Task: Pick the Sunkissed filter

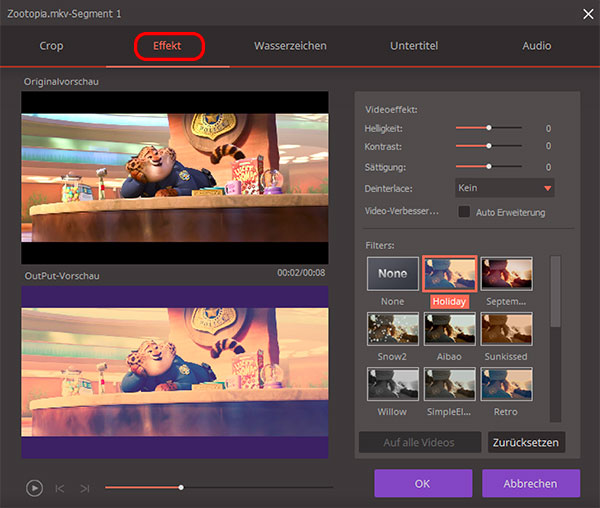Action: coord(507,329)
